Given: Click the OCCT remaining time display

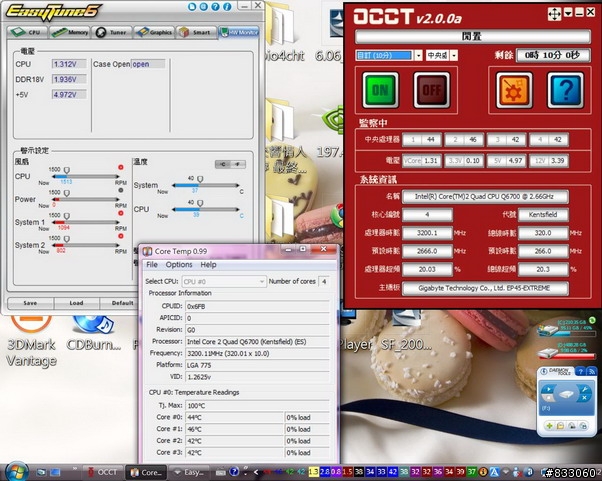Looking at the screenshot, I should [x=553, y=55].
